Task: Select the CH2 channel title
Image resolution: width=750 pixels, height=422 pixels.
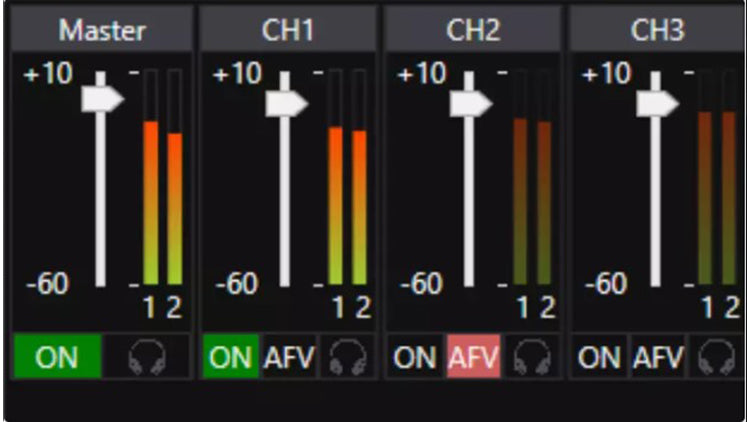Action: [x=473, y=30]
